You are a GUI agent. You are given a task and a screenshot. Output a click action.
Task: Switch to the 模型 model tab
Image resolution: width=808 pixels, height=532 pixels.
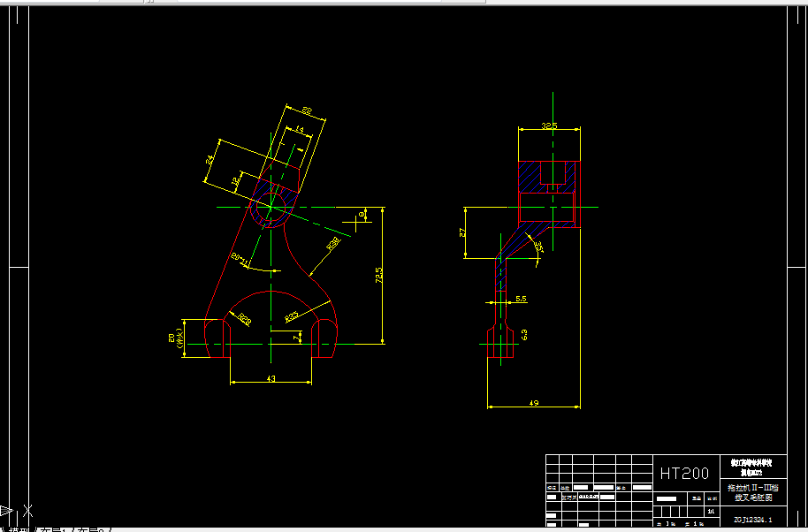(21, 529)
